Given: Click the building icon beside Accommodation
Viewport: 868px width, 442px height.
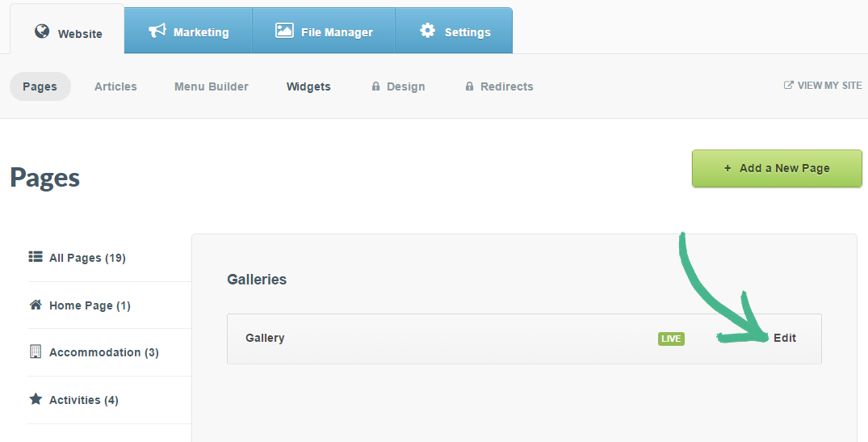Looking at the screenshot, I should click(x=36, y=351).
